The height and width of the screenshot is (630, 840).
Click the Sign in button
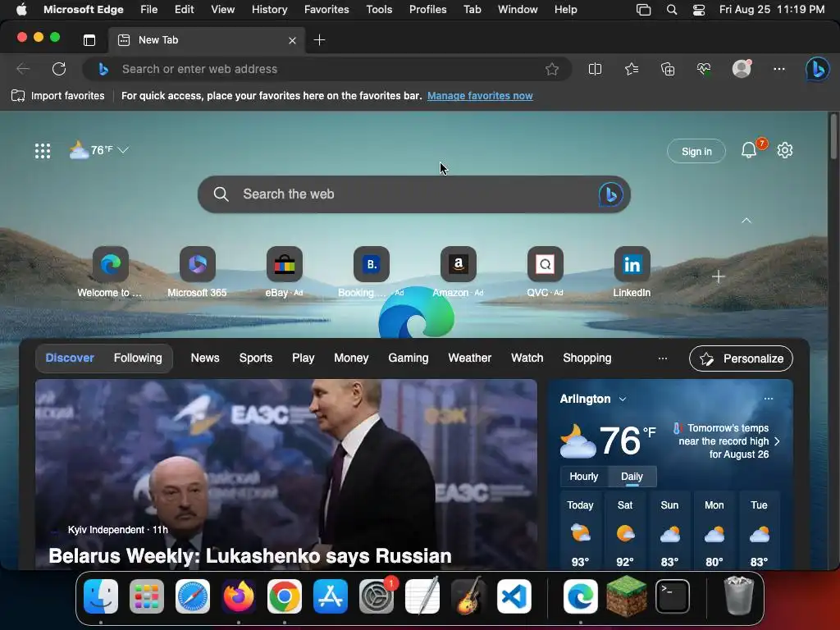tap(696, 152)
